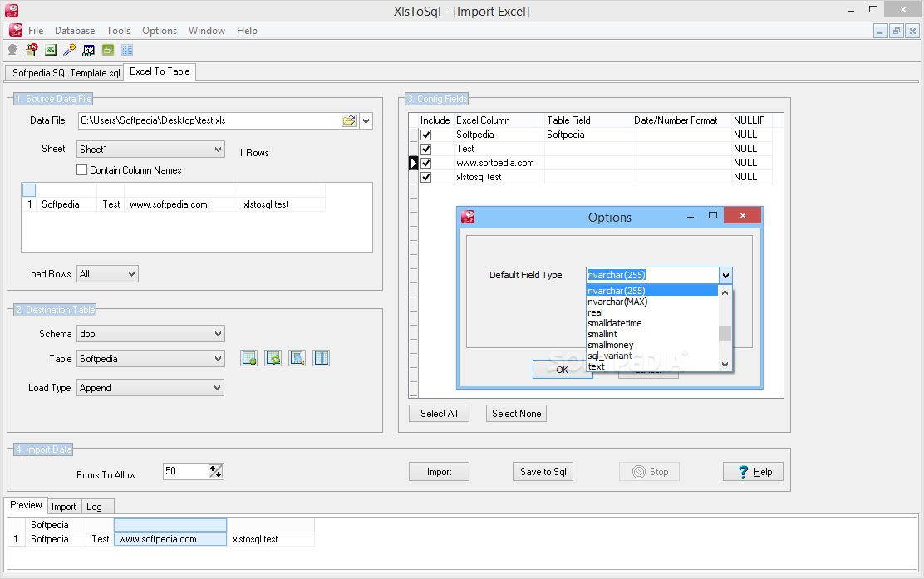Uncheck Include for www.softpedia.com column

tap(426, 163)
